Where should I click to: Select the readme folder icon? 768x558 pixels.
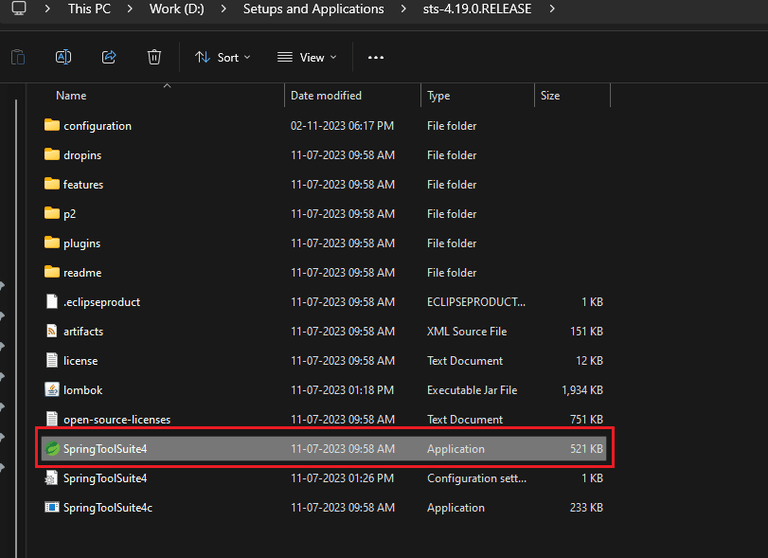pyautogui.click(x=52, y=272)
